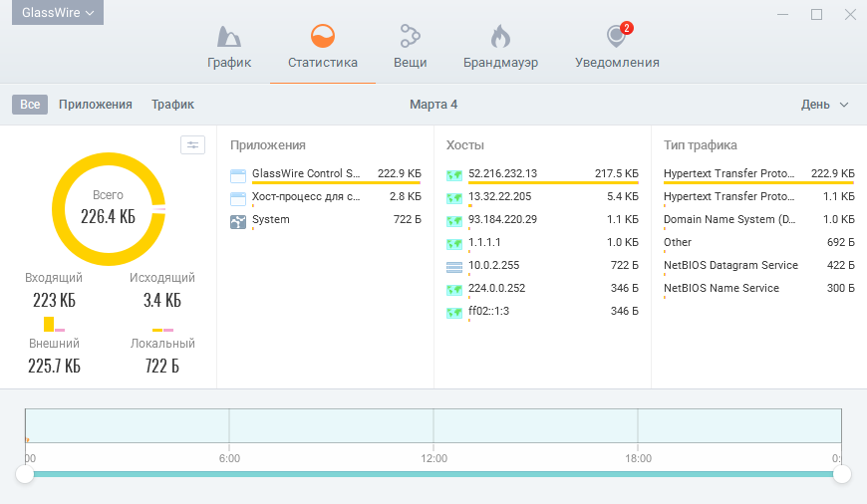Select host 52.216.232.13 address
Viewport: 867px width, 504px height.
click(x=502, y=173)
